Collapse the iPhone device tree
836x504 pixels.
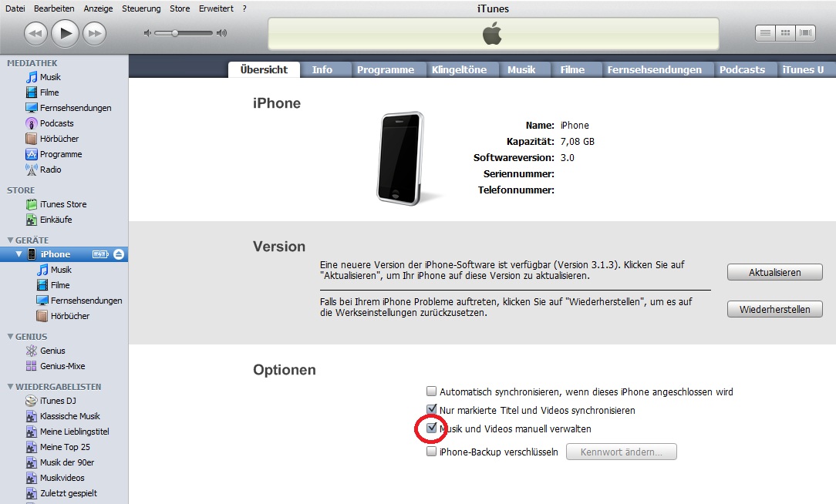(x=19, y=254)
